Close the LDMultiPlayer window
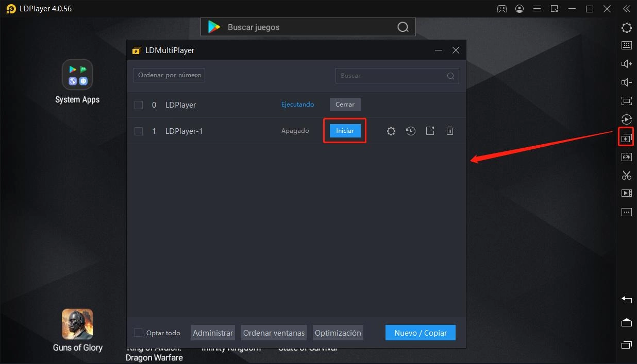The height and width of the screenshot is (364, 637). click(x=456, y=50)
